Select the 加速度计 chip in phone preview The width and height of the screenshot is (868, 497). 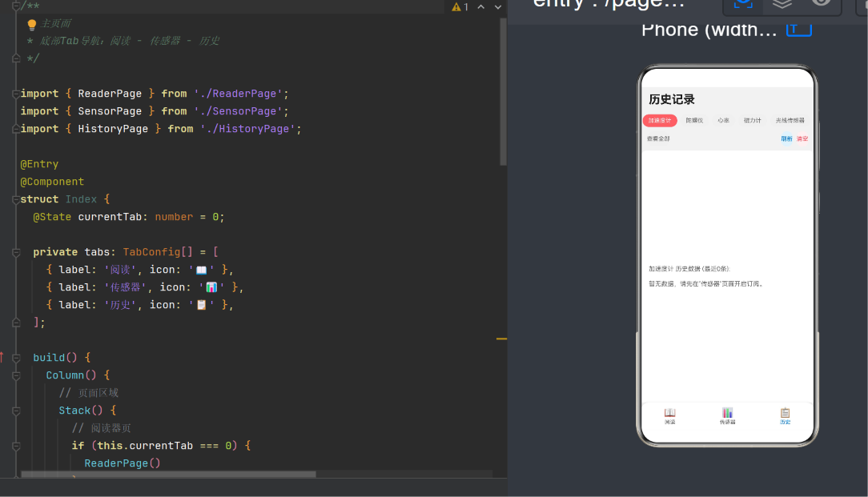pyautogui.click(x=660, y=121)
